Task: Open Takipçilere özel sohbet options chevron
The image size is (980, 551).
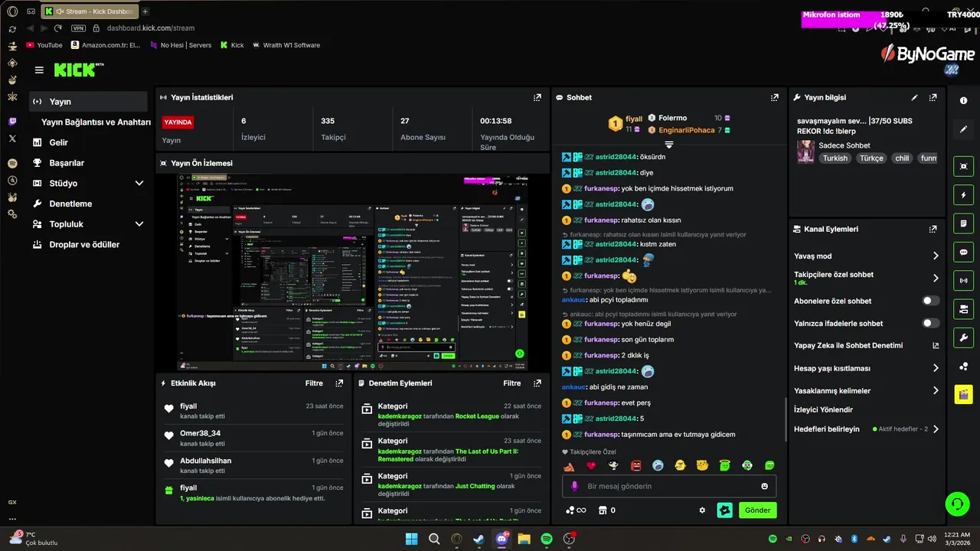Action: point(936,279)
